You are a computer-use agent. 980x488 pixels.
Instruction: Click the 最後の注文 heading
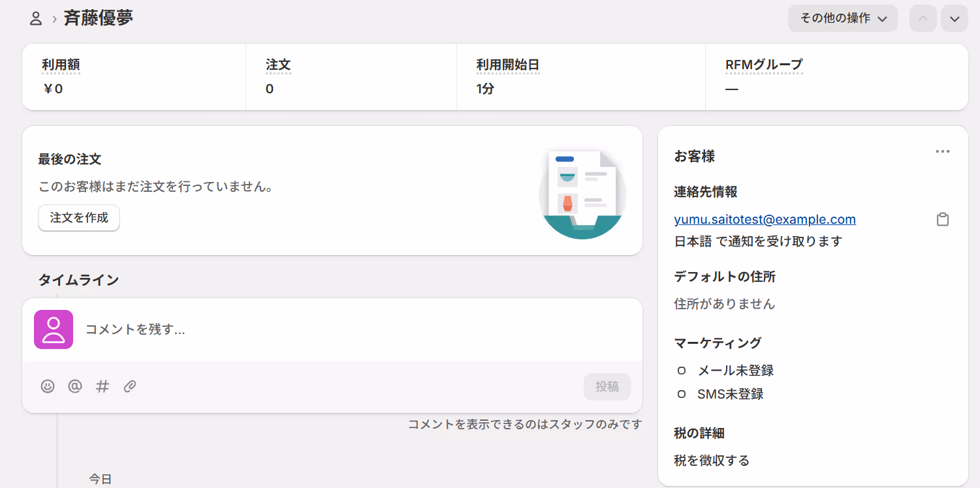70,159
